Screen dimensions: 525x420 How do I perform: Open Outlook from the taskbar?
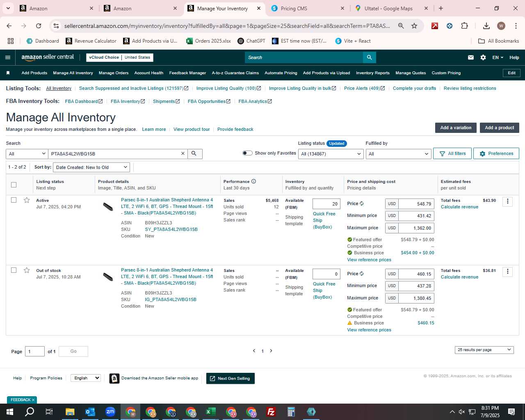coord(90,412)
